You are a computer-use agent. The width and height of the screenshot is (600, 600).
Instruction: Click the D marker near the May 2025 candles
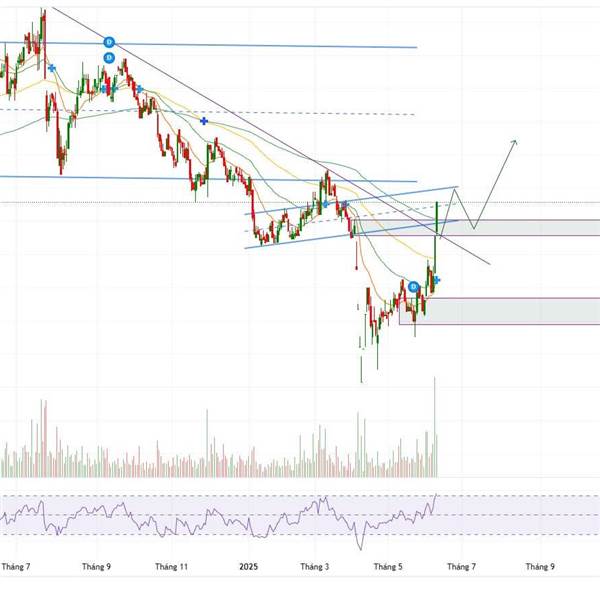pos(413,286)
